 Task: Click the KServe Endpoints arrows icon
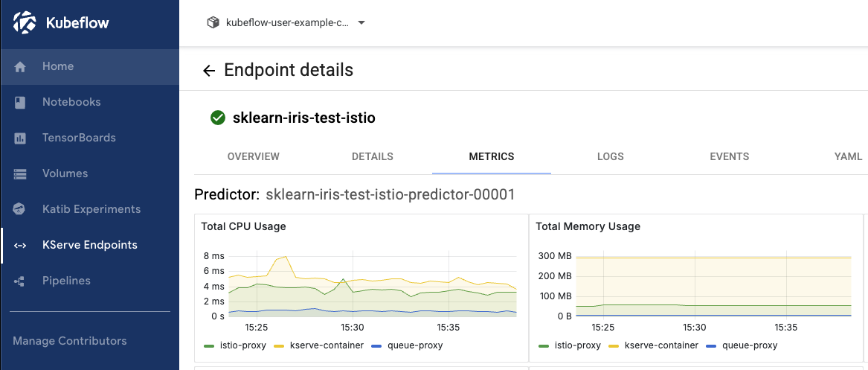(20, 246)
